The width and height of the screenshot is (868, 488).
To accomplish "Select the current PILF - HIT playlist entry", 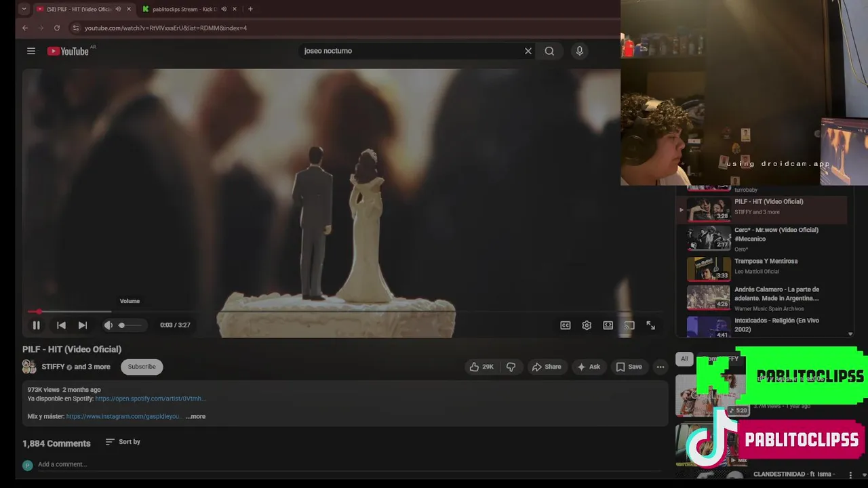I will [x=762, y=209].
